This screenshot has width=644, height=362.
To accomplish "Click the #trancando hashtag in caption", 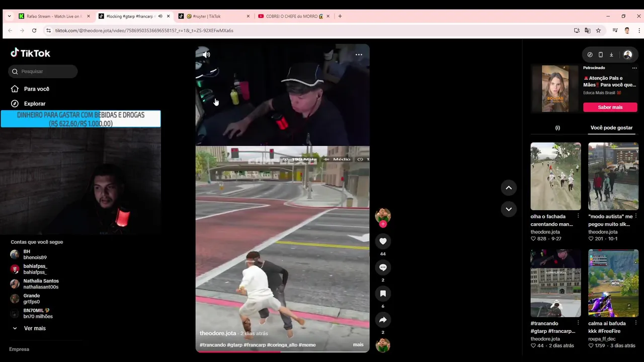I will 212,345.
